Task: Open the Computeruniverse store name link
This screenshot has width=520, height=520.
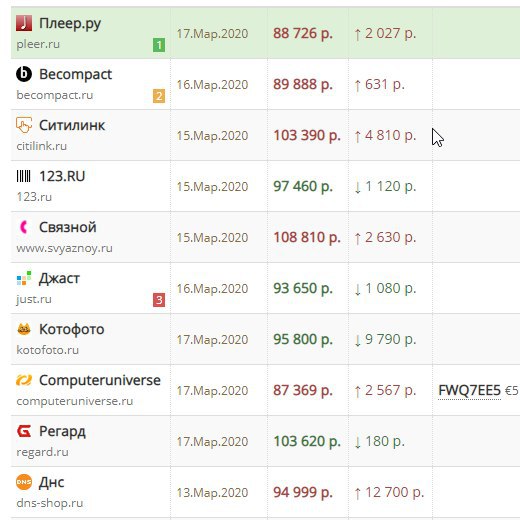Action: click(x=100, y=380)
